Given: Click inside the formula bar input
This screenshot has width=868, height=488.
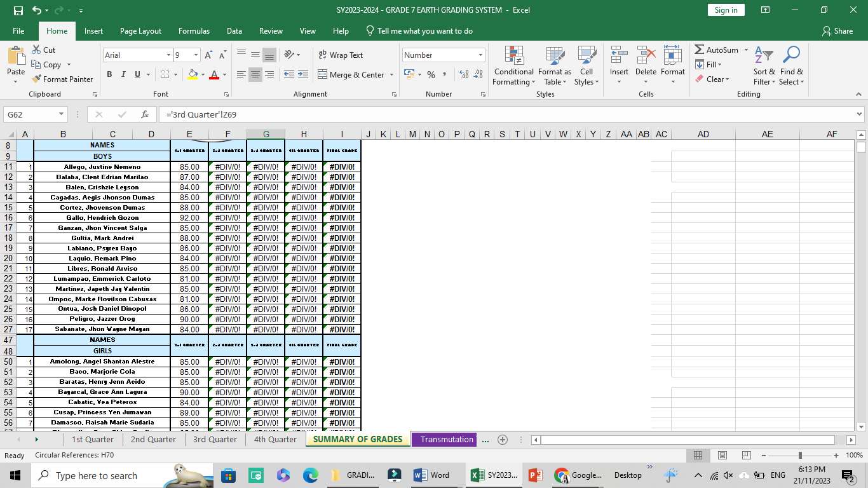Looking at the screenshot, I should coord(507,114).
